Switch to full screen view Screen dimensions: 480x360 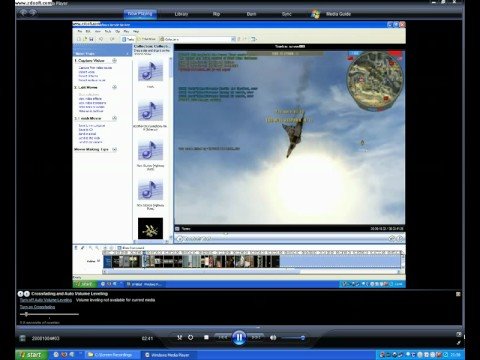tap(459, 334)
